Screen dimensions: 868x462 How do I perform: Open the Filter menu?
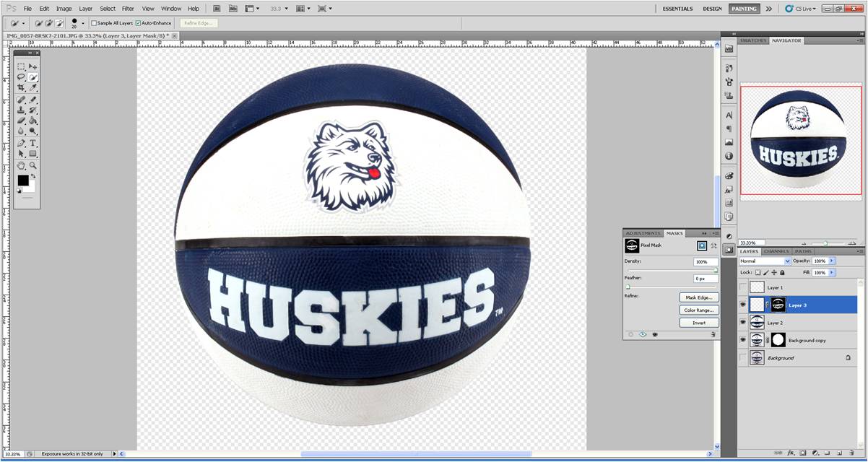pyautogui.click(x=128, y=9)
